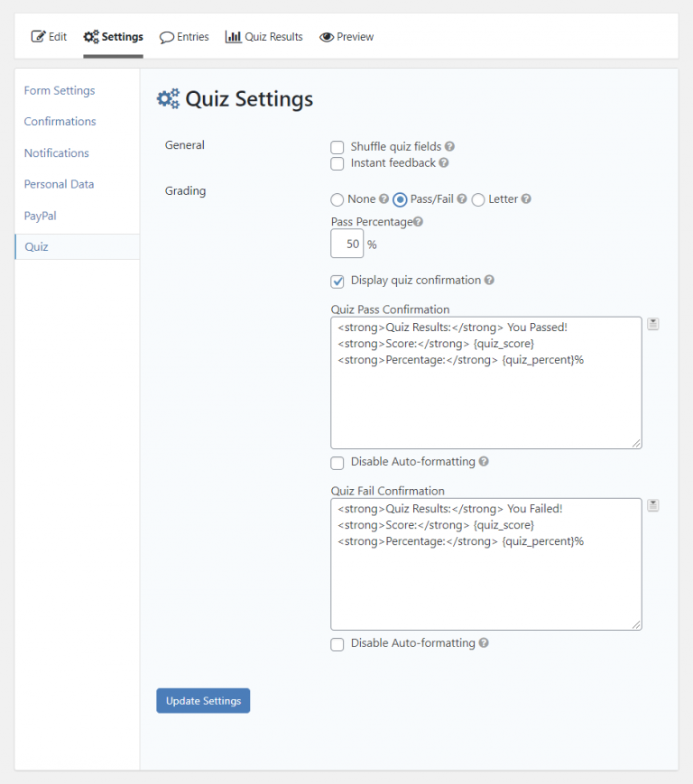Click the help icon beside the Pass/Fail option
Viewport: 693px width, 784px height.
pyautogui.click(x=462, y=199)
